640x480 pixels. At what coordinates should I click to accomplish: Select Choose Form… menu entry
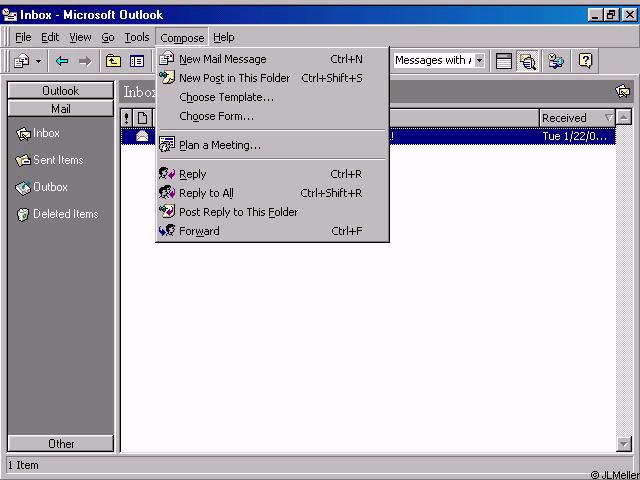coord(272,116)
